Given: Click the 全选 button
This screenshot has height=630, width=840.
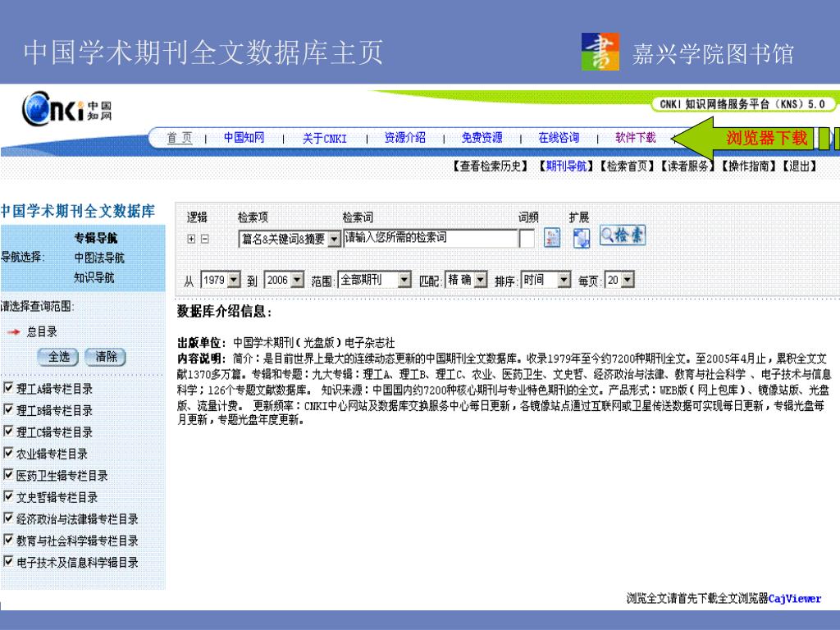Looking at the screenshot, I should point(58,357).
